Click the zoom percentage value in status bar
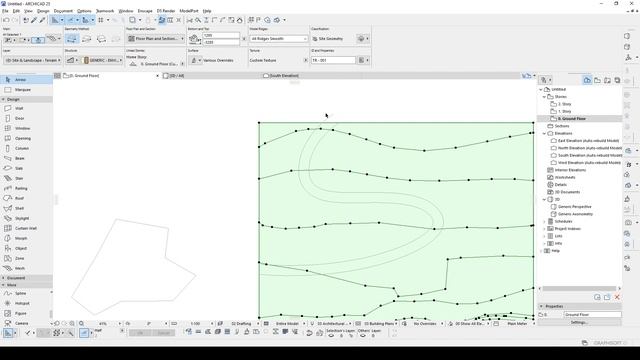 103,324
